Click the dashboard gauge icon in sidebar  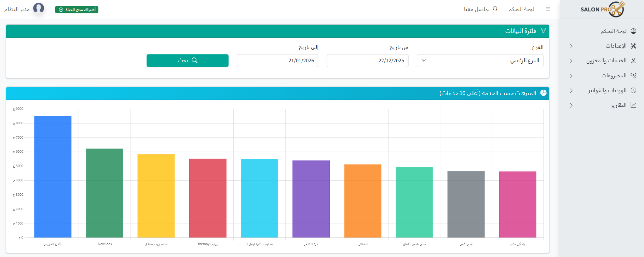point(633,31)
